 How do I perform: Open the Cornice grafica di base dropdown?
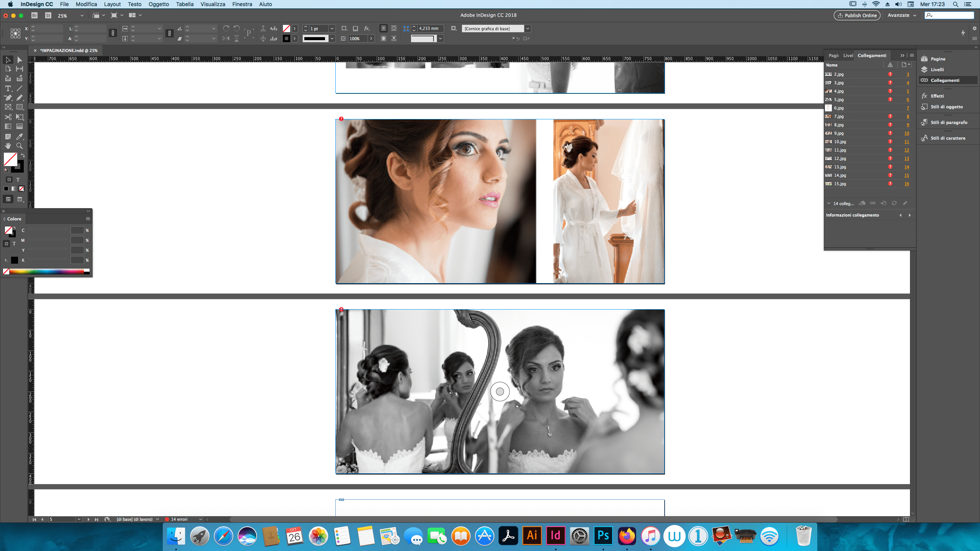point(528,28)
